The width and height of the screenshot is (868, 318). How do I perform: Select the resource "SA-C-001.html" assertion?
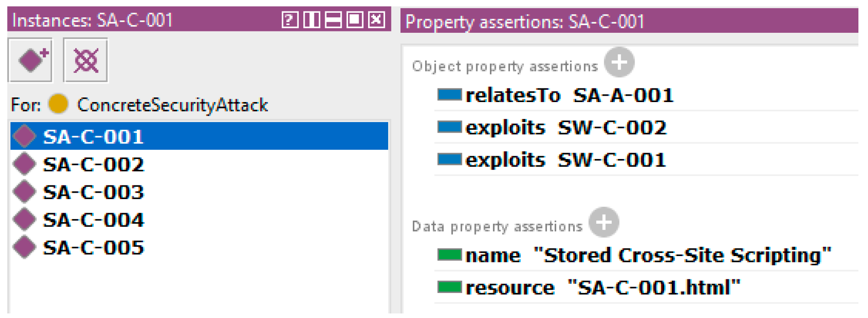(602, 288)
